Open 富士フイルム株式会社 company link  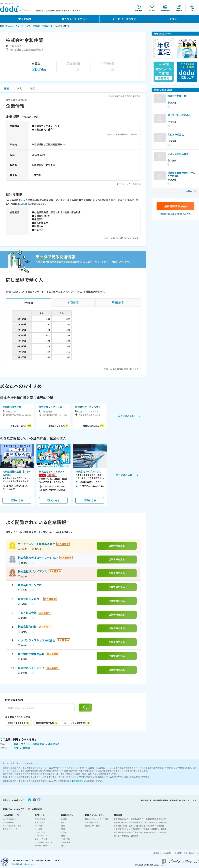click(179, 115)
